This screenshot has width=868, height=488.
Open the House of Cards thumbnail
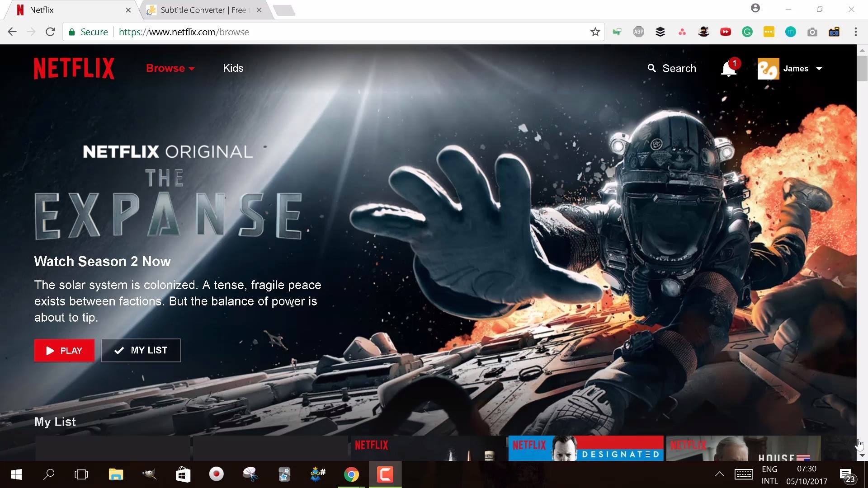(x=743, y=448)
